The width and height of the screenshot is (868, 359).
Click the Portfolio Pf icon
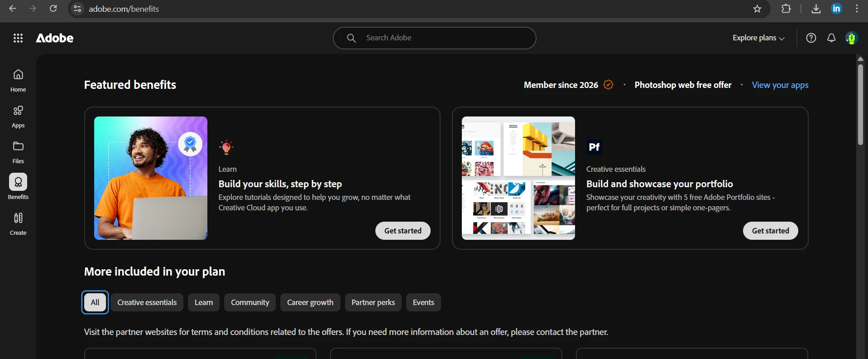coord(594,147)
